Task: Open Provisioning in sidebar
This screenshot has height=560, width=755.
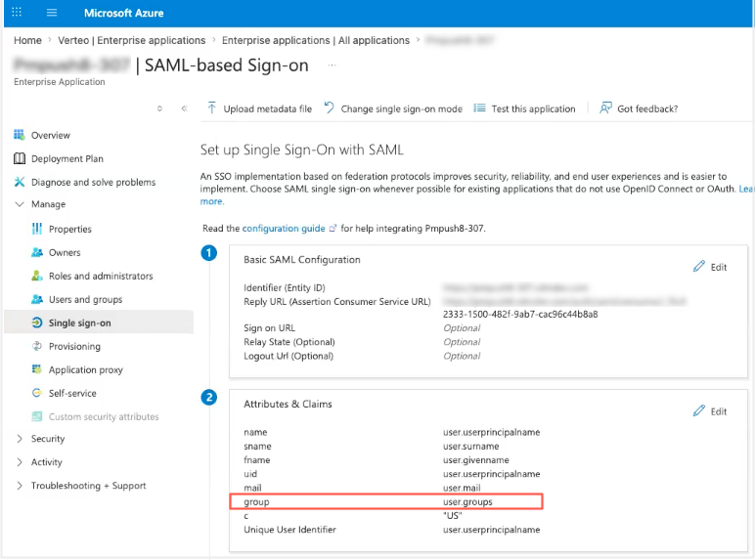Action: (x=74, y=346)
